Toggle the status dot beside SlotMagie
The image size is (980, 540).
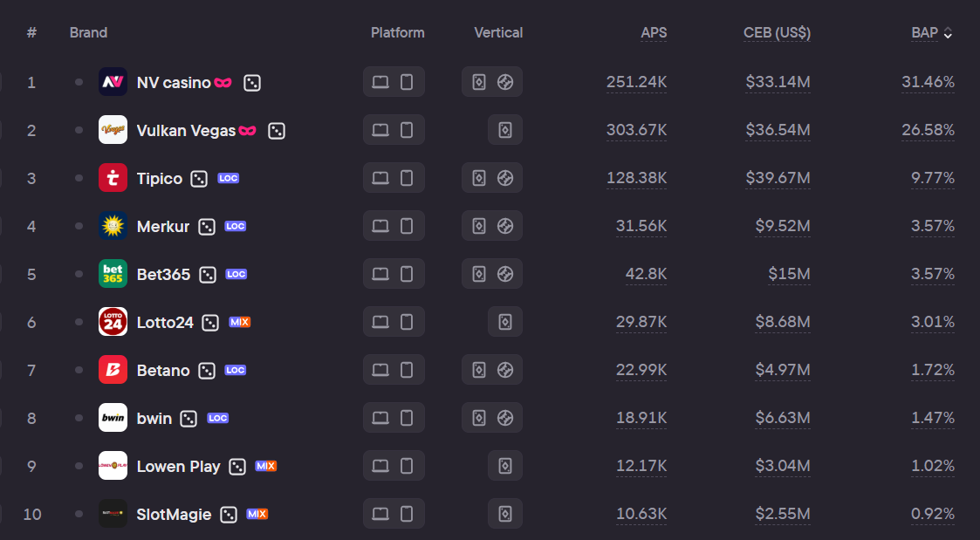pos(79,514)
